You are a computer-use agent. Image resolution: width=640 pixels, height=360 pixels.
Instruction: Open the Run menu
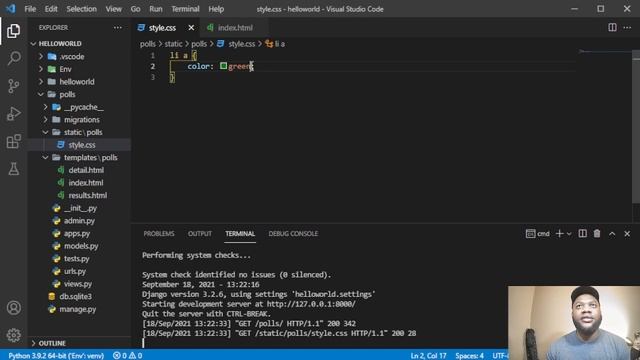[x=156, y=9]
